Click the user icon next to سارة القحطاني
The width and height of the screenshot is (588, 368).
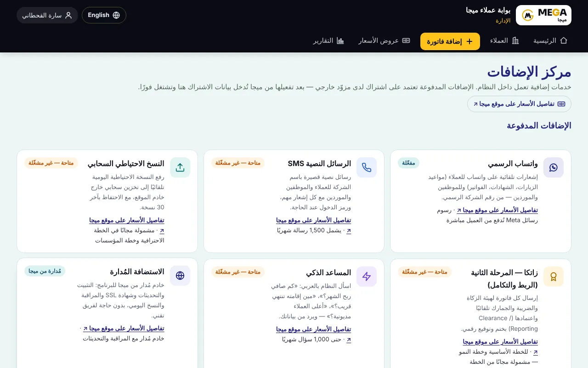(x=68, y=15)
